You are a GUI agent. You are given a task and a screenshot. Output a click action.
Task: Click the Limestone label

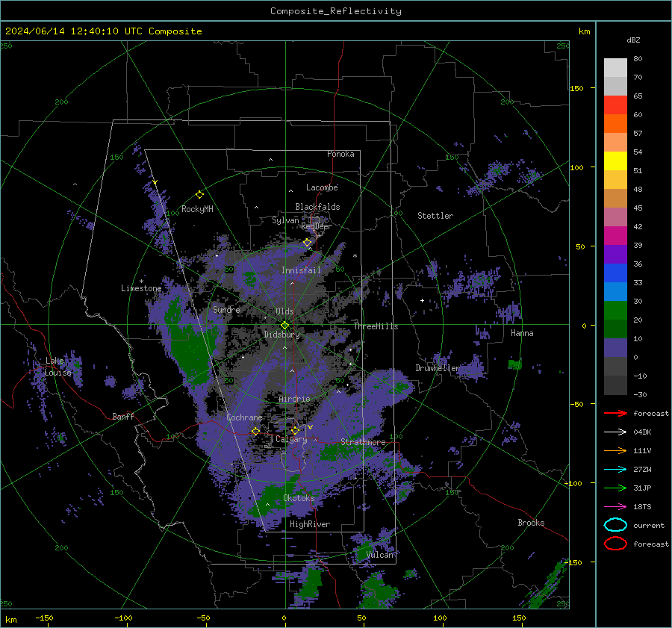point(141,288)
